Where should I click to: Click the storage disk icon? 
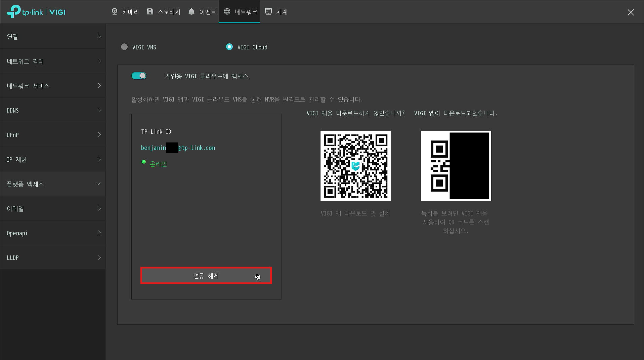pyautogui.click(x=150, y=12)
